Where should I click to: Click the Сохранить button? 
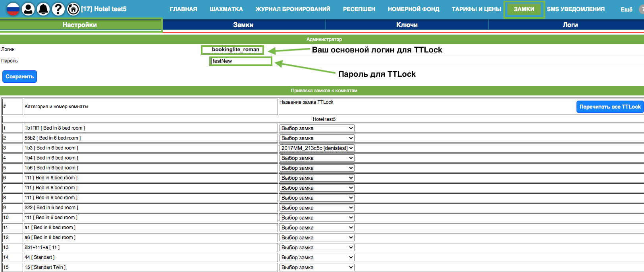click(x=19, y=76)
